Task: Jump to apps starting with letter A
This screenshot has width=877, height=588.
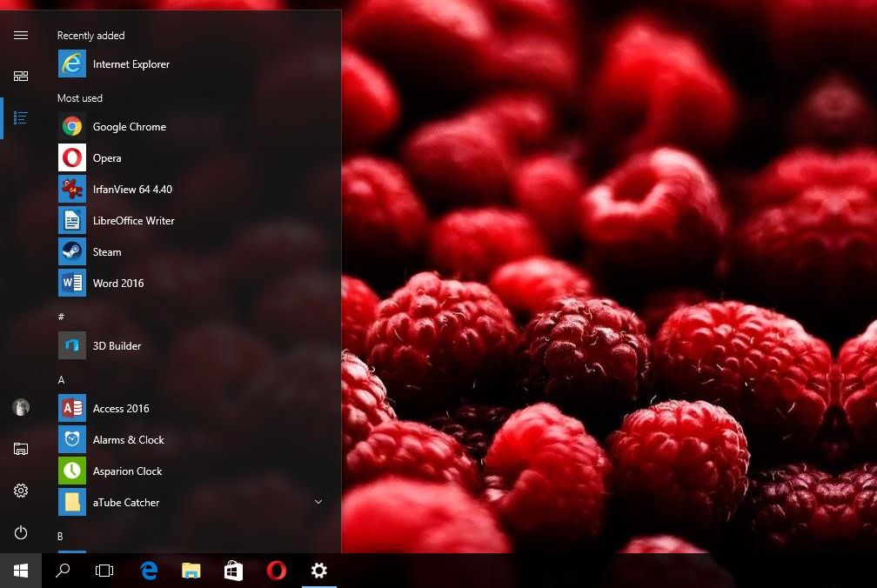Action: [x=61, y=380]
